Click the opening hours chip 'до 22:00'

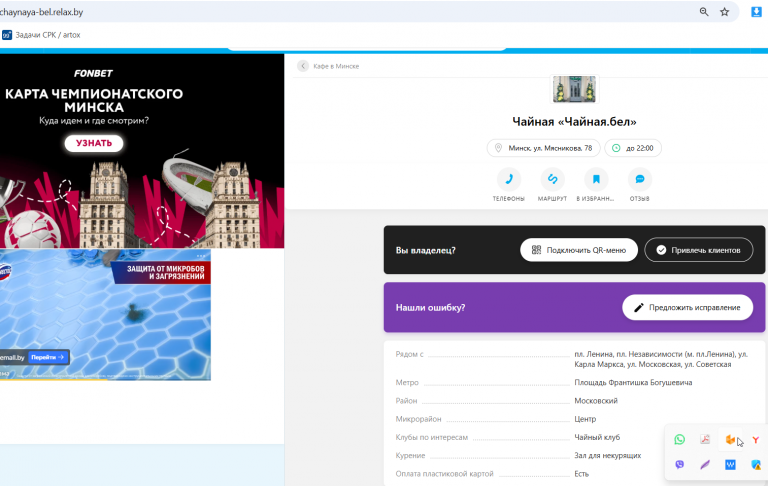(x=633, y=148)
